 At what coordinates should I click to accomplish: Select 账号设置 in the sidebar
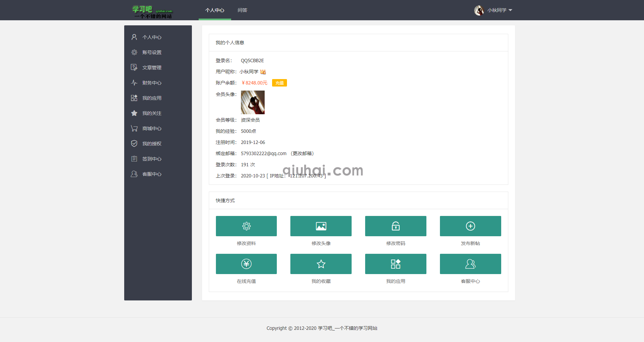152,52
